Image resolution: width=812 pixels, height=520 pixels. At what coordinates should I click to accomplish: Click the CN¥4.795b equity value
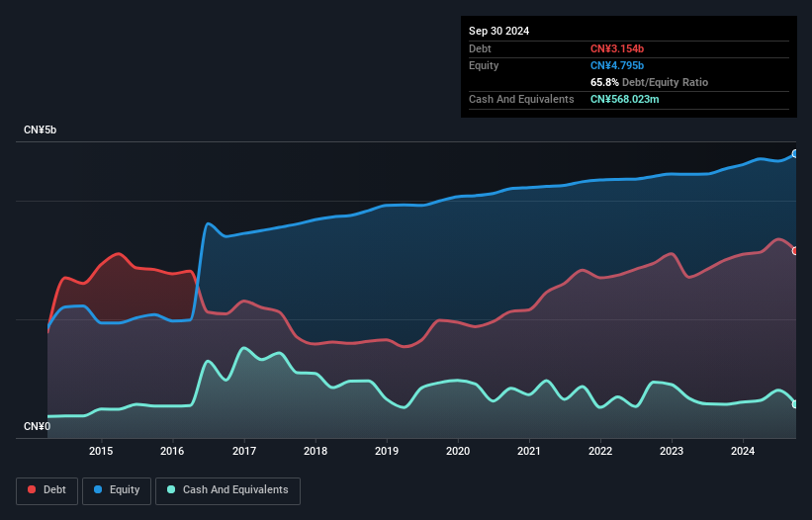[617, 65]
